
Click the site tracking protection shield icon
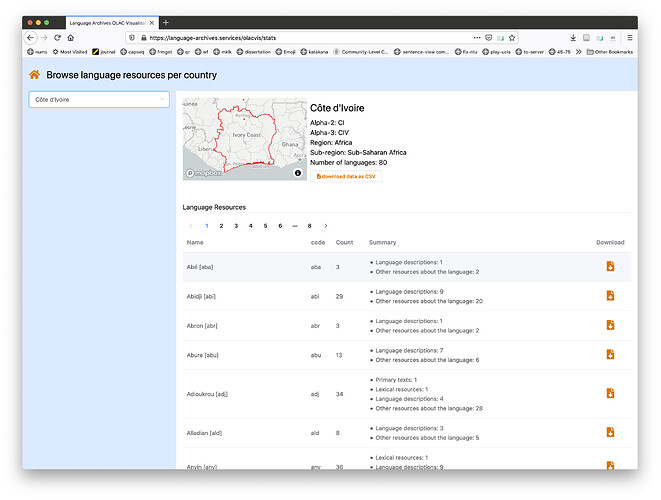coord(132,38)
